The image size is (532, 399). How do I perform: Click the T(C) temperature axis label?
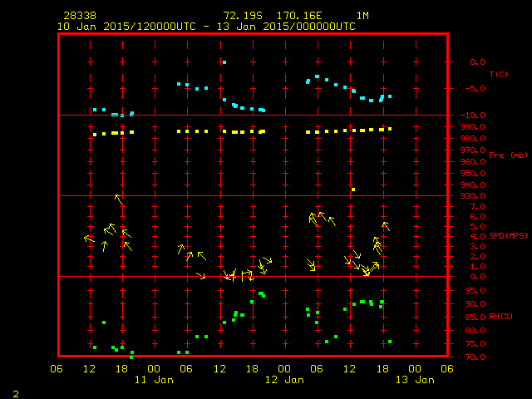pos(499,74)
